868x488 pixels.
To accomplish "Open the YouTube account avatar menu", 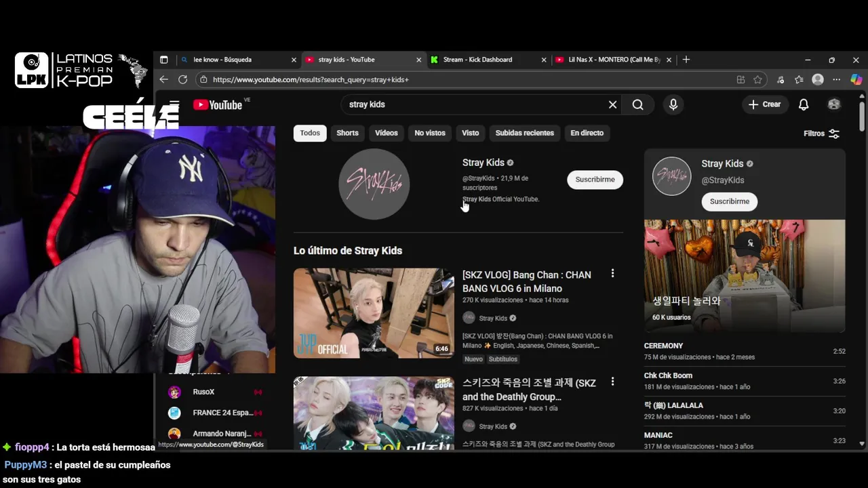I will tap(834, 104).
